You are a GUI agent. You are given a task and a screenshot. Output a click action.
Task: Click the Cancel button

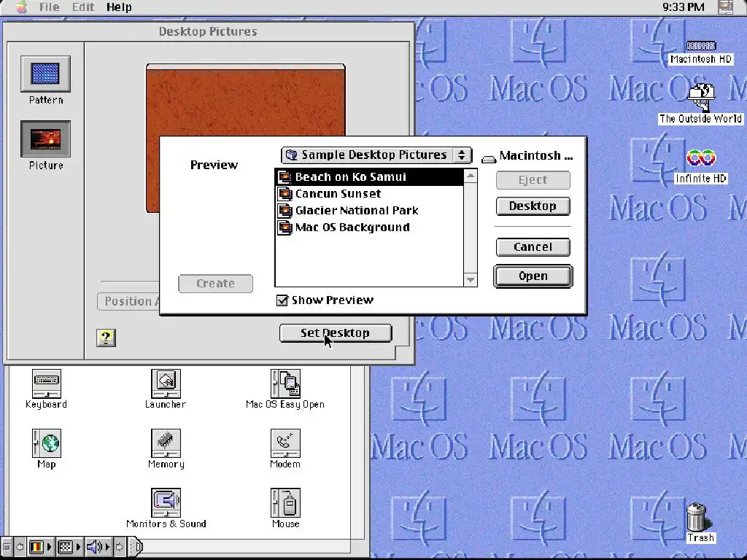(x=533, y=247)
